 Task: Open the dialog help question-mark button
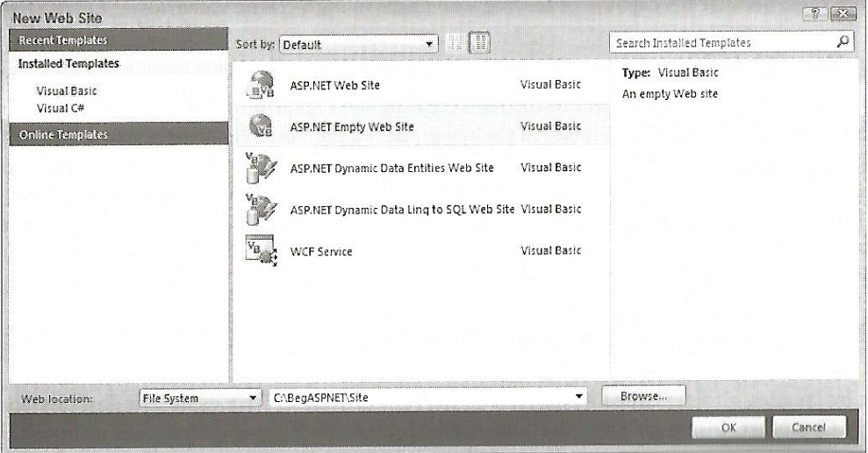(816, 14)
